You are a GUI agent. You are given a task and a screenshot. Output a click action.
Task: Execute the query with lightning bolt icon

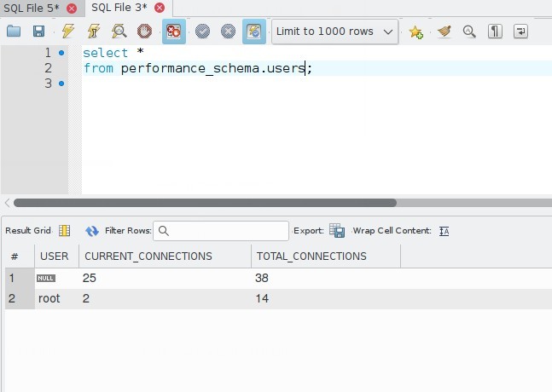[x=68, y=32]
